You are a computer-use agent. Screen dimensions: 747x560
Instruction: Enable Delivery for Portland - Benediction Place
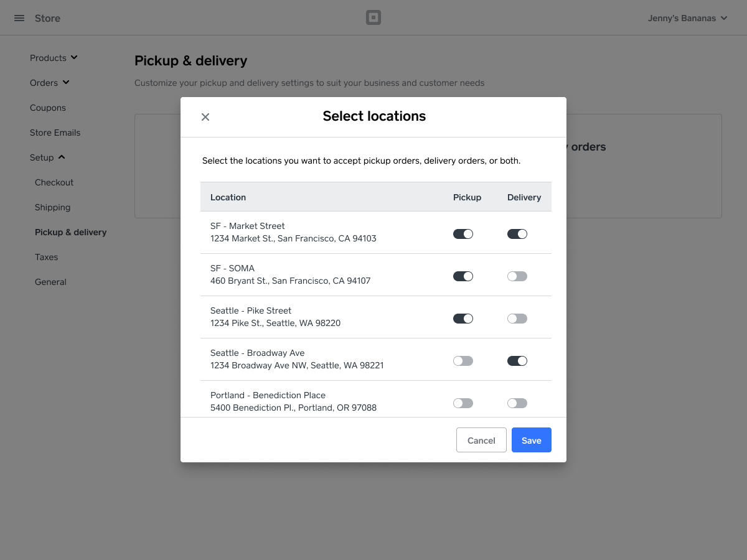[x=517, y=403]
